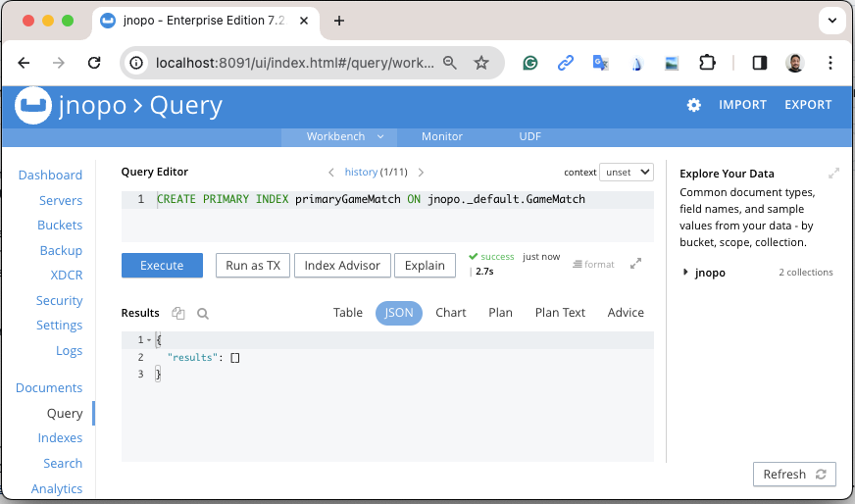The height and width of the screenshot is (504, 855).
Task: Open Logs in the sidebar
Action: (x=70, y=351)
